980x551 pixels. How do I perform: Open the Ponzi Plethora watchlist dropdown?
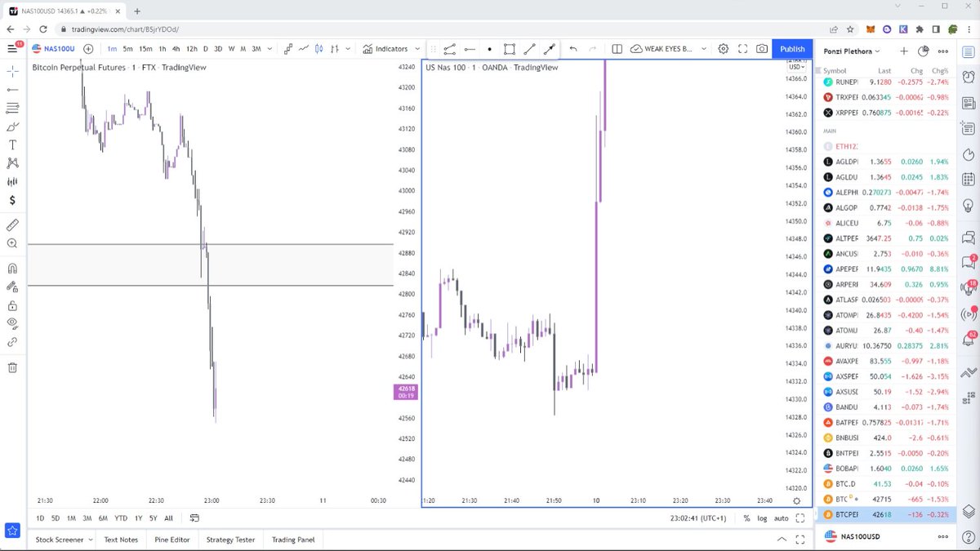[852, 51]
